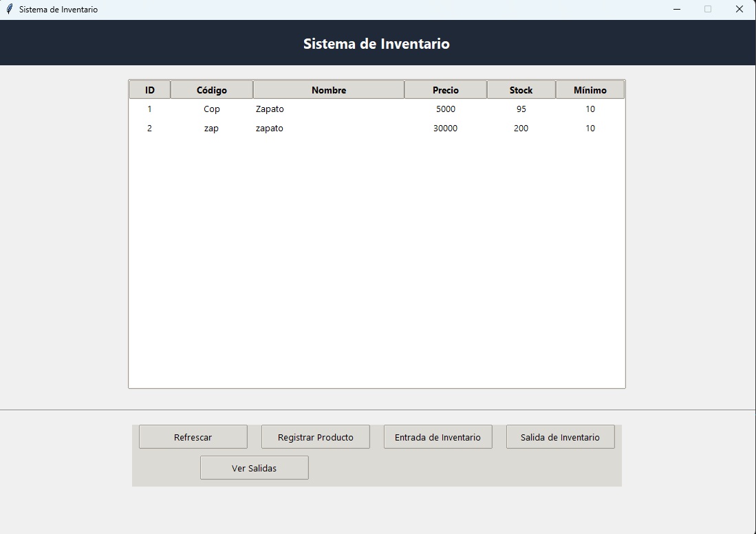756x534 pixels.
Task: Click the Nombre column header
Action: (328, 89)
